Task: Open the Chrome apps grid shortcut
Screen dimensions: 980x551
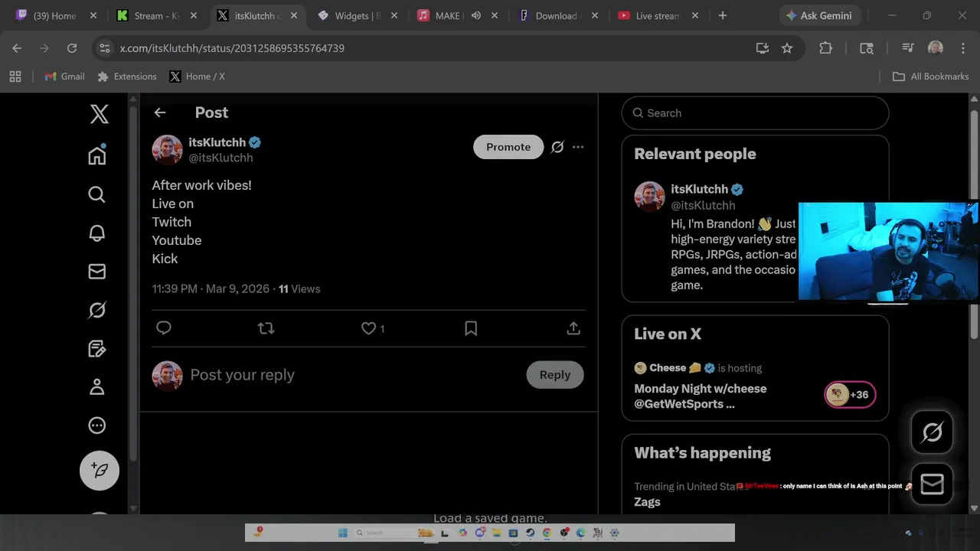Action: (x=15, y=77)
